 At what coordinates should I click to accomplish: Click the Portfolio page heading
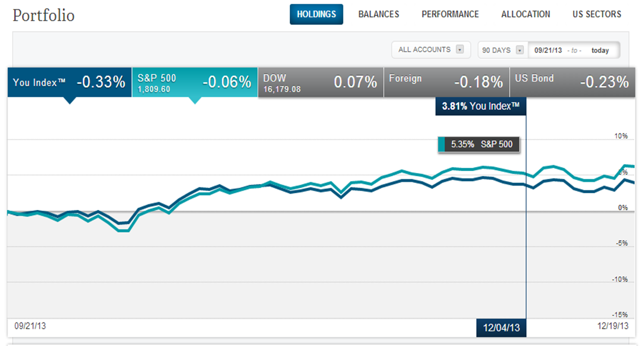coord(43,15)
